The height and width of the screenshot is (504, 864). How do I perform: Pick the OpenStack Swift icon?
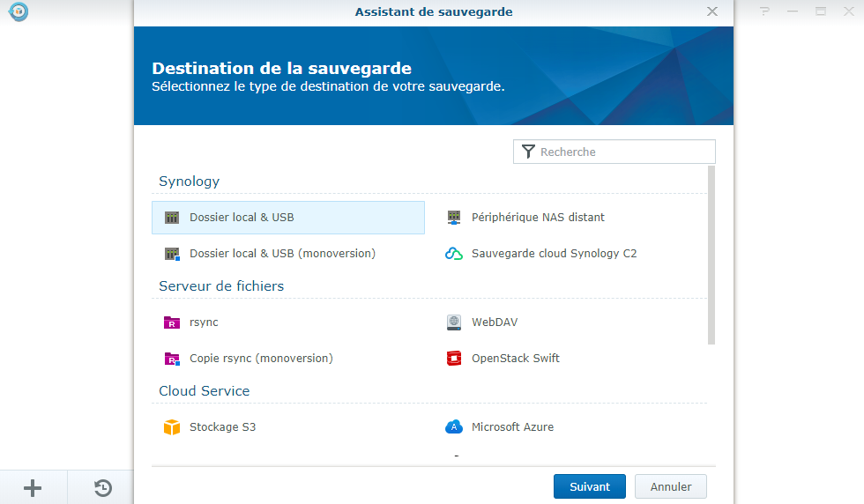(454, 359)
